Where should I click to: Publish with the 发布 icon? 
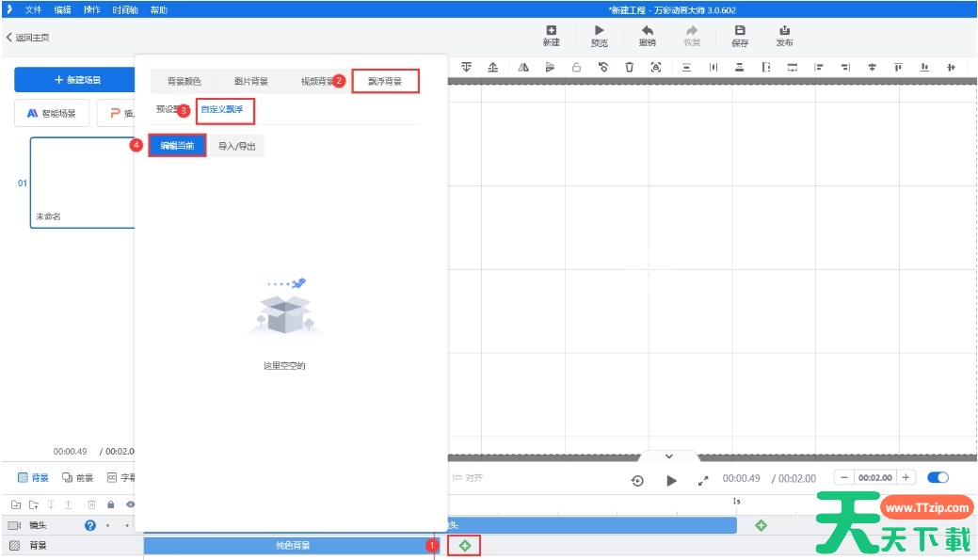click(x=785, y=36)
